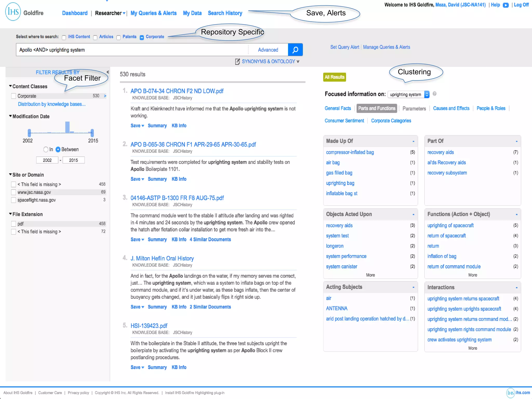Open KB Info for 04146-ASTP result
532x399 pixels.
click(x=179, y=240)
